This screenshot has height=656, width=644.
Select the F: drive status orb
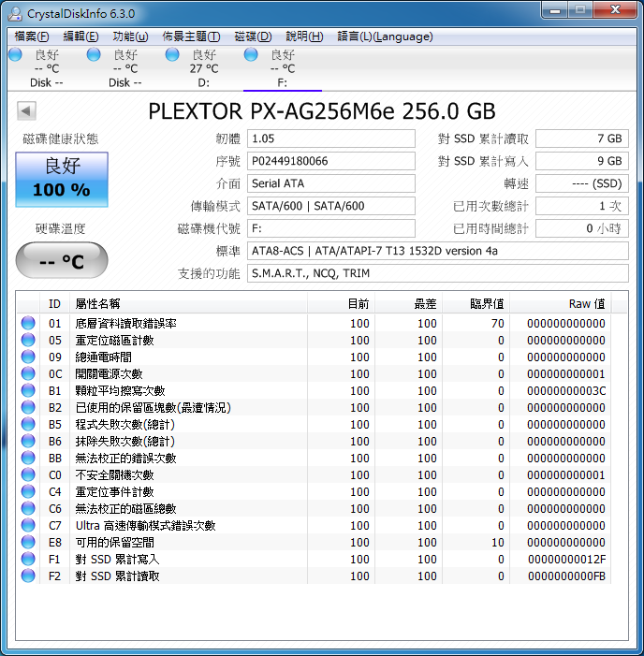tap(251, 55)
